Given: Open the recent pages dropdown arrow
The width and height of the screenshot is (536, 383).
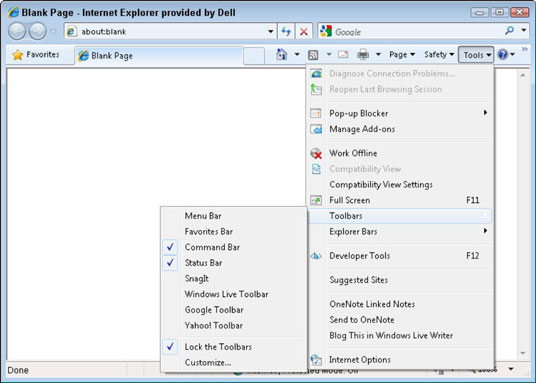Looking at the screenshot, I should pos(54,31).
